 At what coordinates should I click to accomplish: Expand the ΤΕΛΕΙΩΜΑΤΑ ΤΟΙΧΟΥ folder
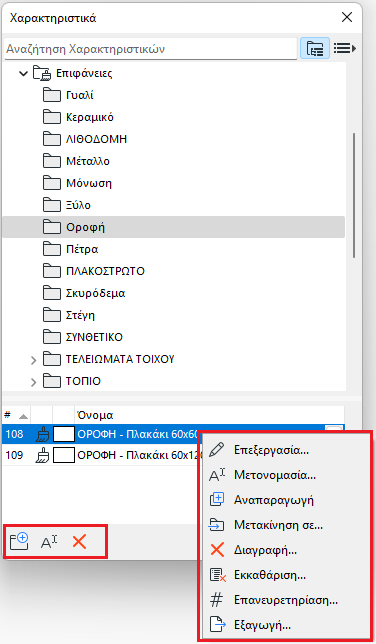[34, 360]
